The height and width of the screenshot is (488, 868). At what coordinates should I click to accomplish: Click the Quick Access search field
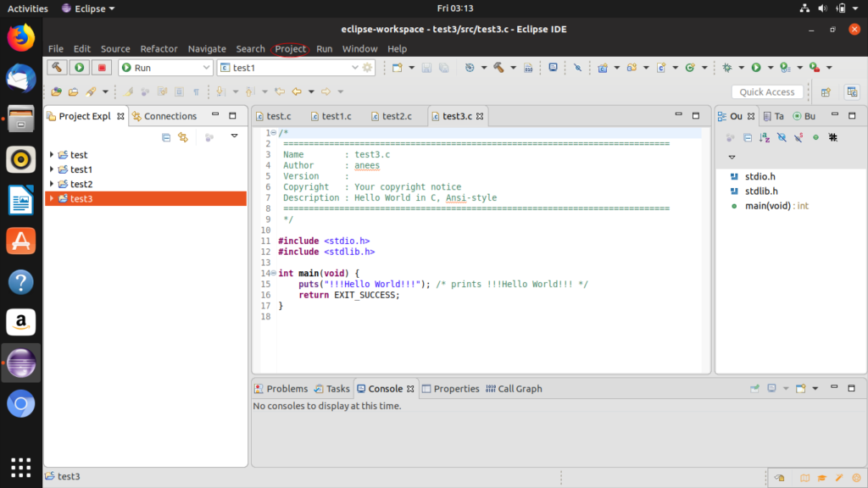[x=767, y=92]
